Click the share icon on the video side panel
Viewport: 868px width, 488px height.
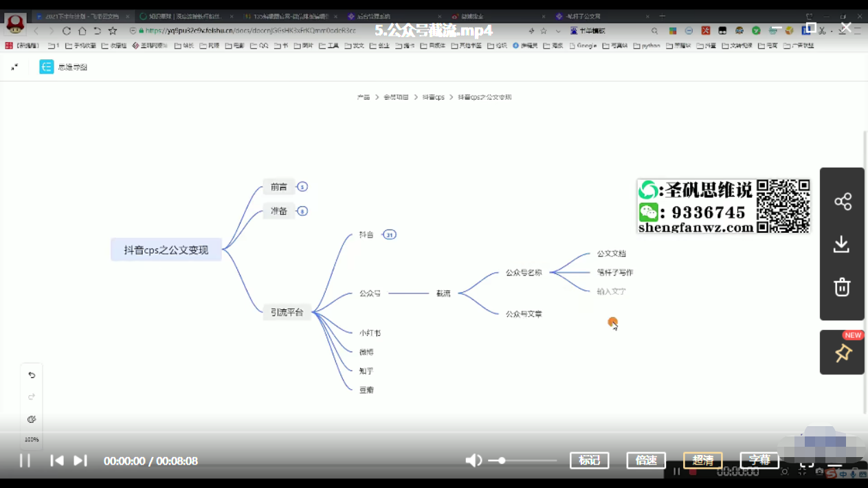point(843,201)
